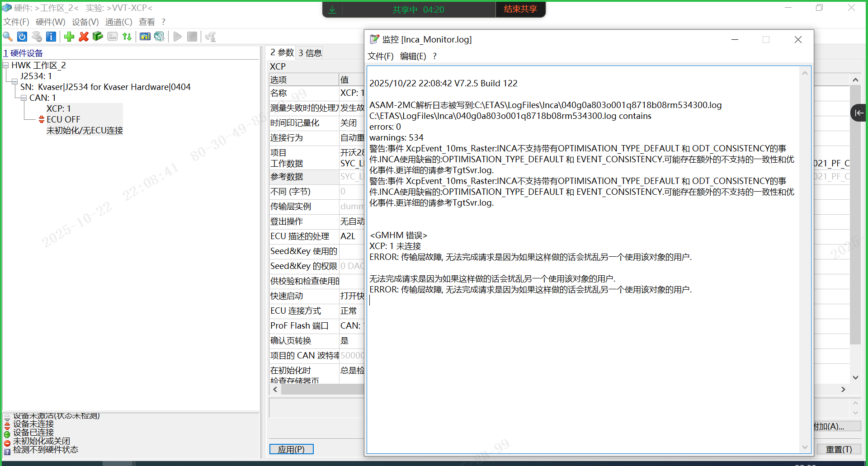
Task: Select XCP: 1 in hardware tree
Action: point(59,108)
